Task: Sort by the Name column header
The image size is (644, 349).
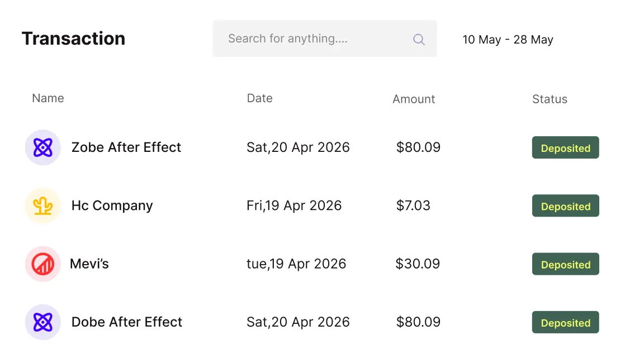Action: click(48, 98)
